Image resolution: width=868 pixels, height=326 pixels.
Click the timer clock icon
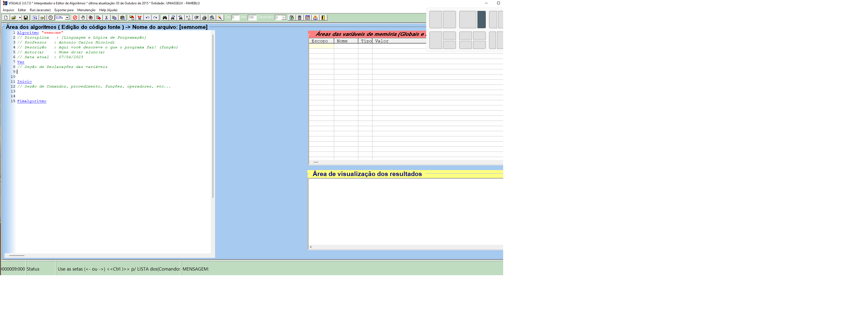[x=50, y=18]
